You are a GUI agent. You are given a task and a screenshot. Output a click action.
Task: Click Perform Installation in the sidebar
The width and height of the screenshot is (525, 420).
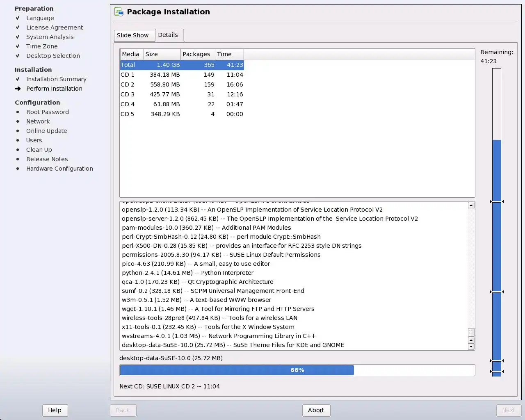tap(54, 89)
